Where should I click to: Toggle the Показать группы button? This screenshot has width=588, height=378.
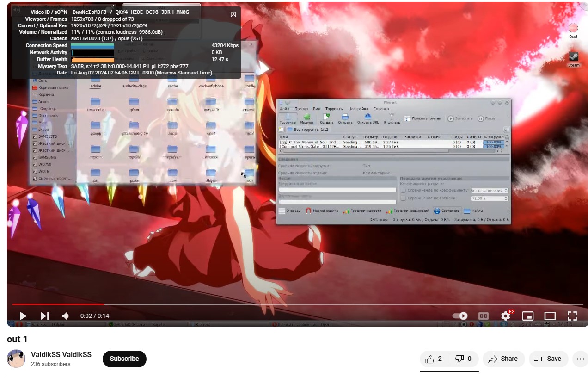[x=423, y=119]
